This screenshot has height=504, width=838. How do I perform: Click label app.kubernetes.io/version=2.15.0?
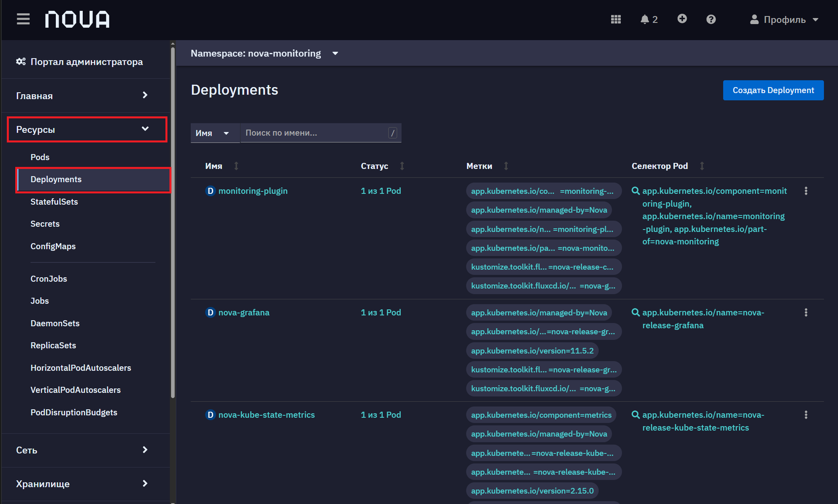pos(532,490)
